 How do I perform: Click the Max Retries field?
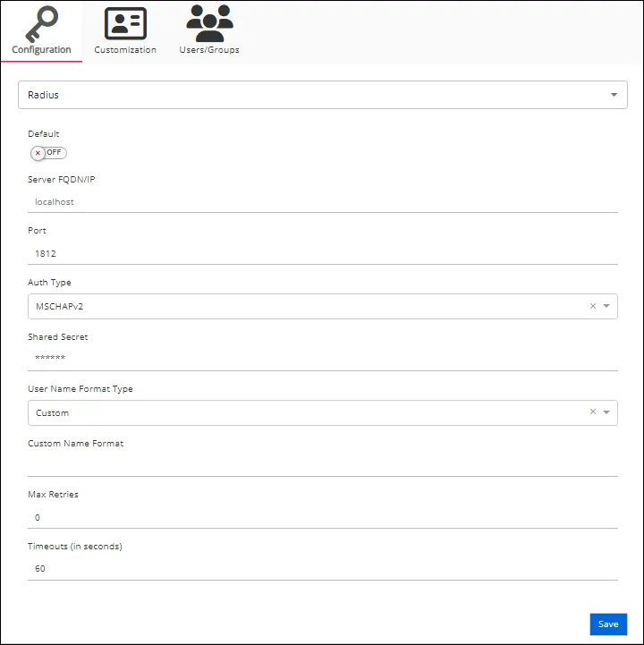point(323,517)
